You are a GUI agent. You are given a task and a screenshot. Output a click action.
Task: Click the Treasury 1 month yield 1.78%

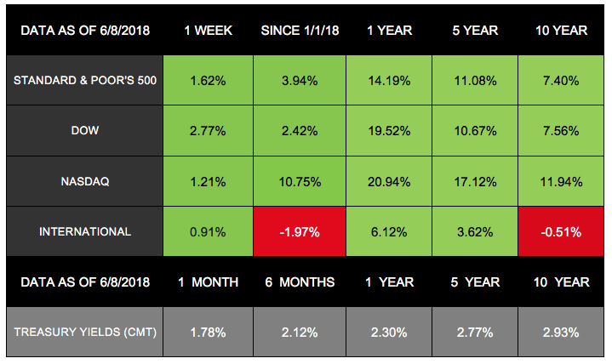click(x=208, y=331)
